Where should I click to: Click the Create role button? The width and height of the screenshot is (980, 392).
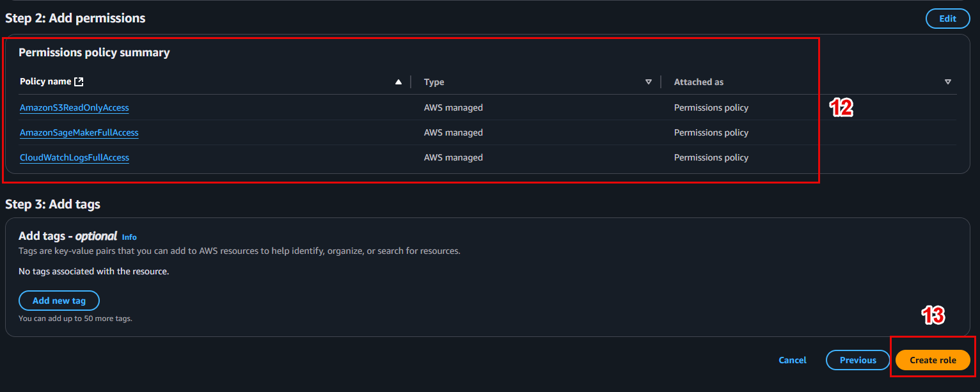(933, 360)
